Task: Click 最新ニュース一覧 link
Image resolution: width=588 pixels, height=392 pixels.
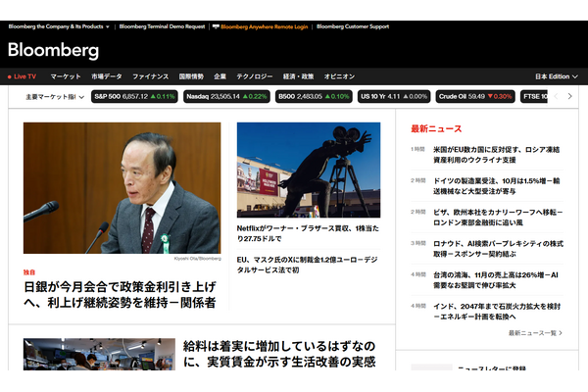Action: click(535, 333)
